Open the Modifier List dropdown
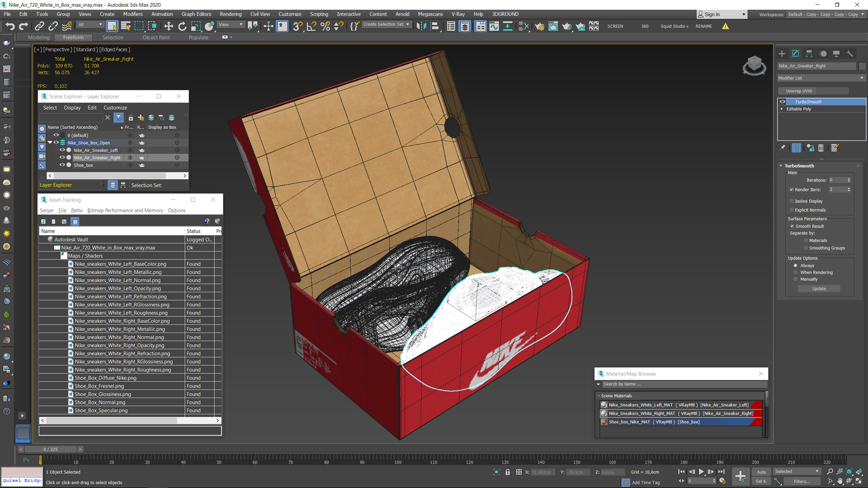Image resolution: width=868 pixels, height=488 pixels. point(821,78)
